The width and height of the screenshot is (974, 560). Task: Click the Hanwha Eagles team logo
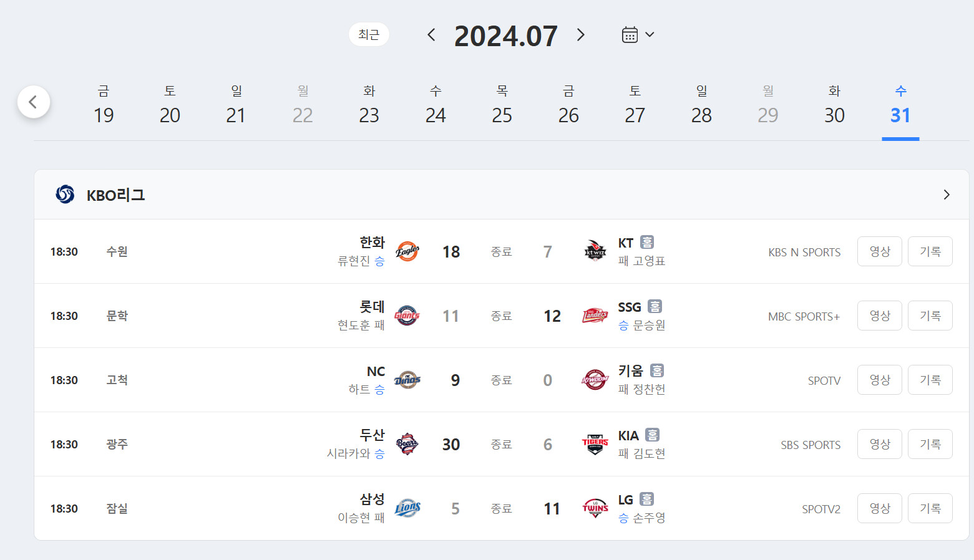407,251
